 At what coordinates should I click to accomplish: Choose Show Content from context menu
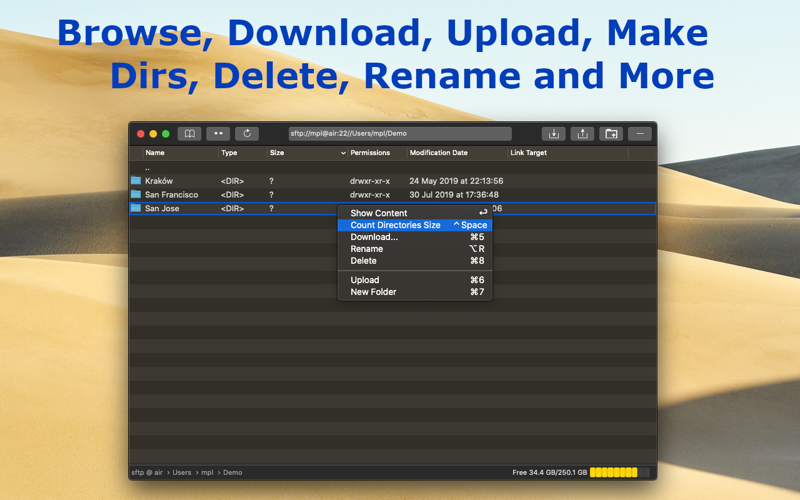point(415,213)
